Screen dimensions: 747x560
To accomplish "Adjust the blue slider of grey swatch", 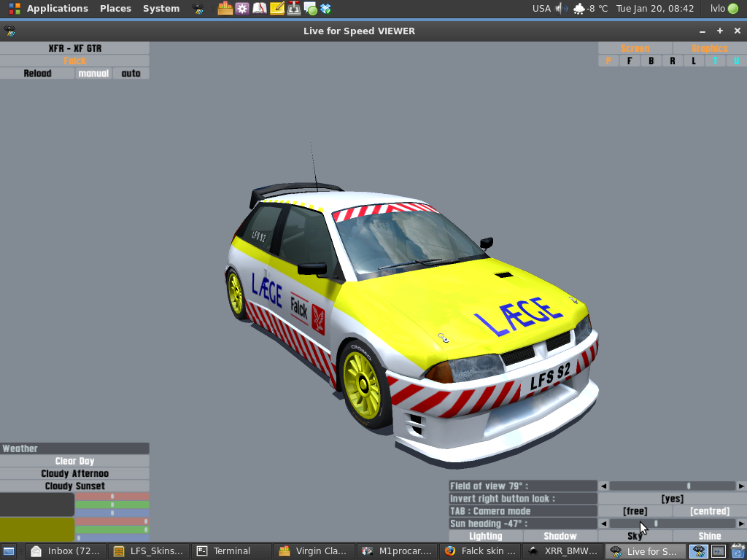I will pyautogui.click(x=112, y=513).
